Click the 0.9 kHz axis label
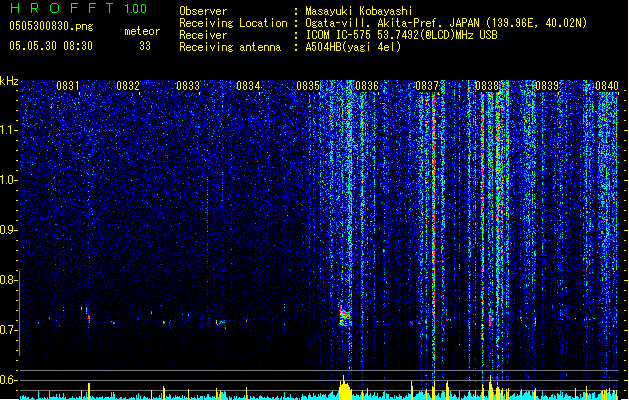This screenshot has height=400, width=629. 9,230
